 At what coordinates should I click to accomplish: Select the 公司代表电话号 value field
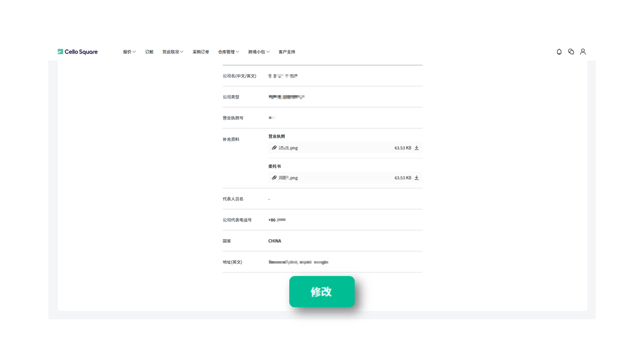277,220
